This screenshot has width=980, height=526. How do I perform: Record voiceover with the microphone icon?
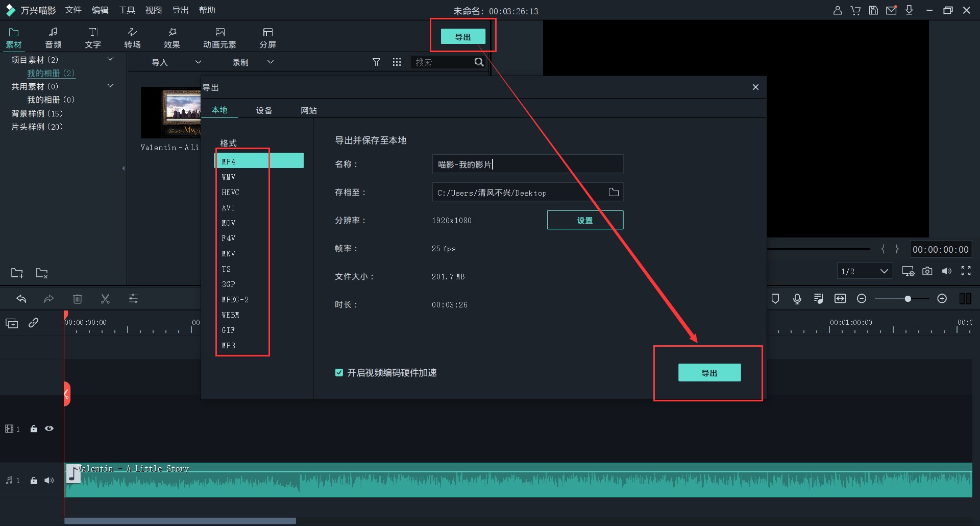(x=797, y=299)
